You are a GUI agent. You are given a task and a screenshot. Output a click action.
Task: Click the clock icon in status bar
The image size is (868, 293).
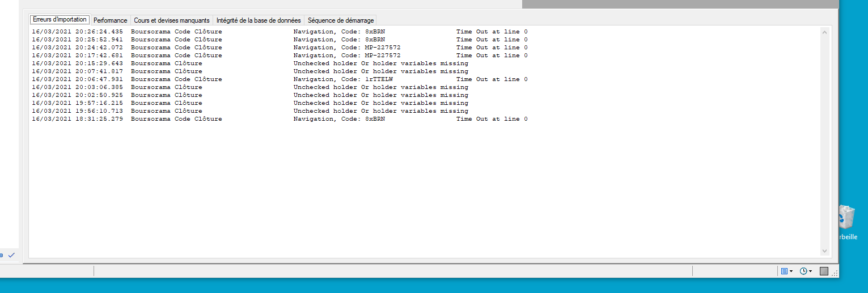[x=803, y=271]
